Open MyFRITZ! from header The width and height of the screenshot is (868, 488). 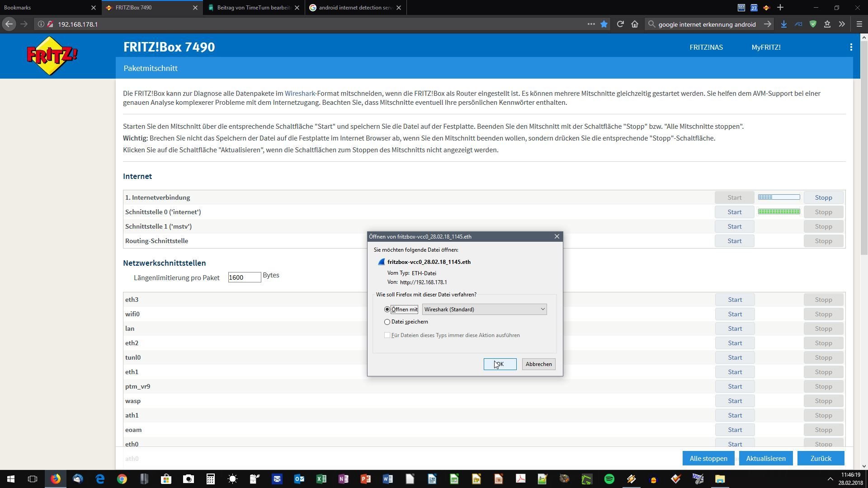tap(766, 47)
